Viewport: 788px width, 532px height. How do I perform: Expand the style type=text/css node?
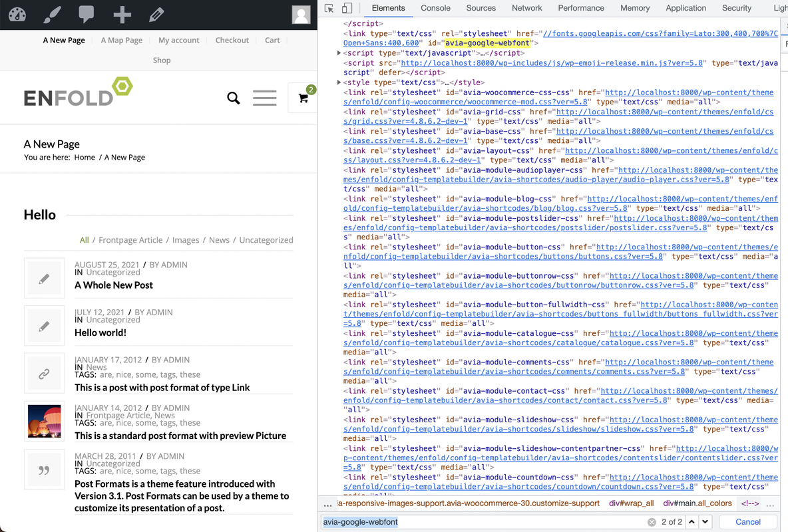point(339,82)
